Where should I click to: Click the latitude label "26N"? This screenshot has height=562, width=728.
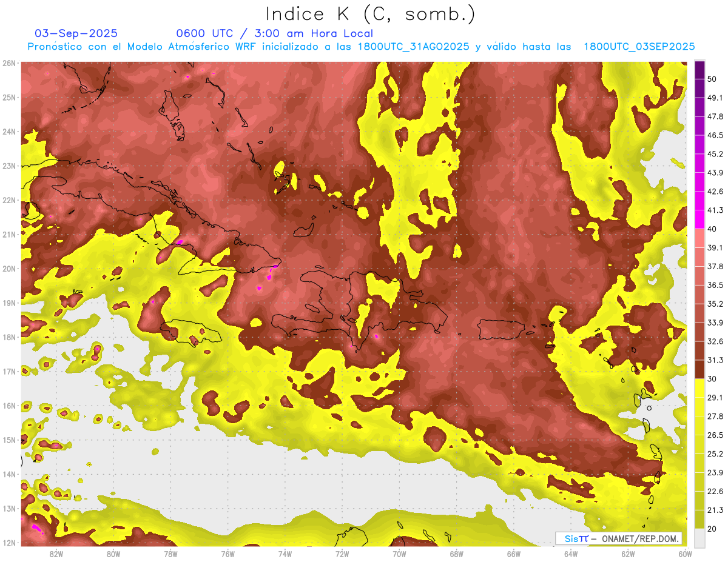click(9, 63)
